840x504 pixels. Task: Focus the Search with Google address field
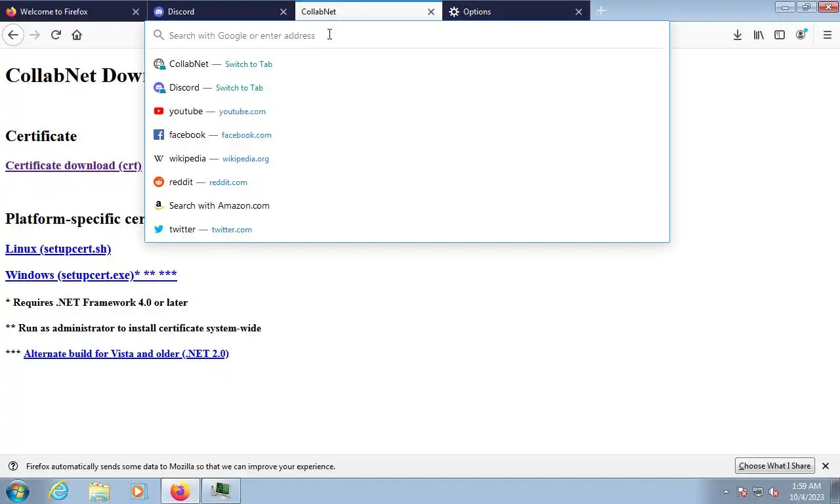407,35
